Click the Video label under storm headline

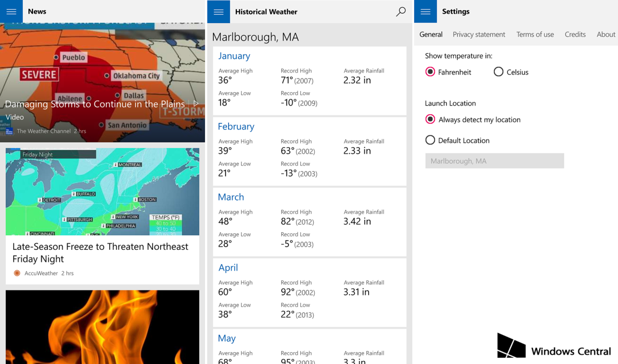pyautogui.click(x=15, y=117)
